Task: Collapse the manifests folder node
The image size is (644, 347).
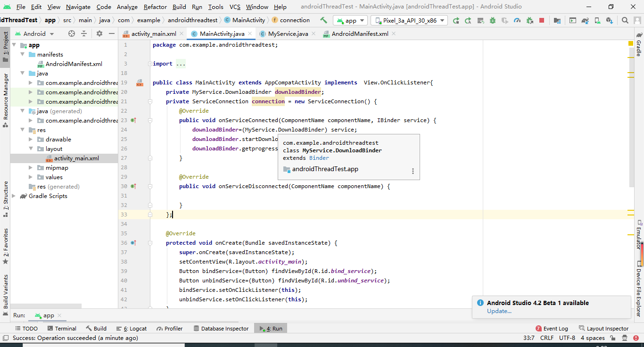Action: (x=22, y=55)
